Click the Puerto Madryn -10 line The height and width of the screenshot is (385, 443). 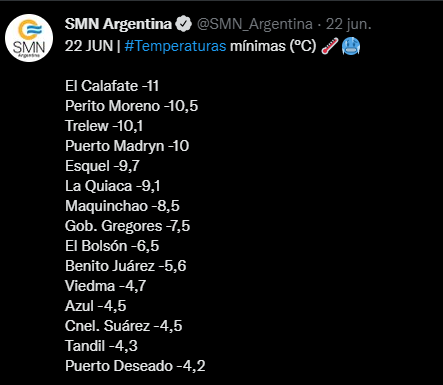127,146
